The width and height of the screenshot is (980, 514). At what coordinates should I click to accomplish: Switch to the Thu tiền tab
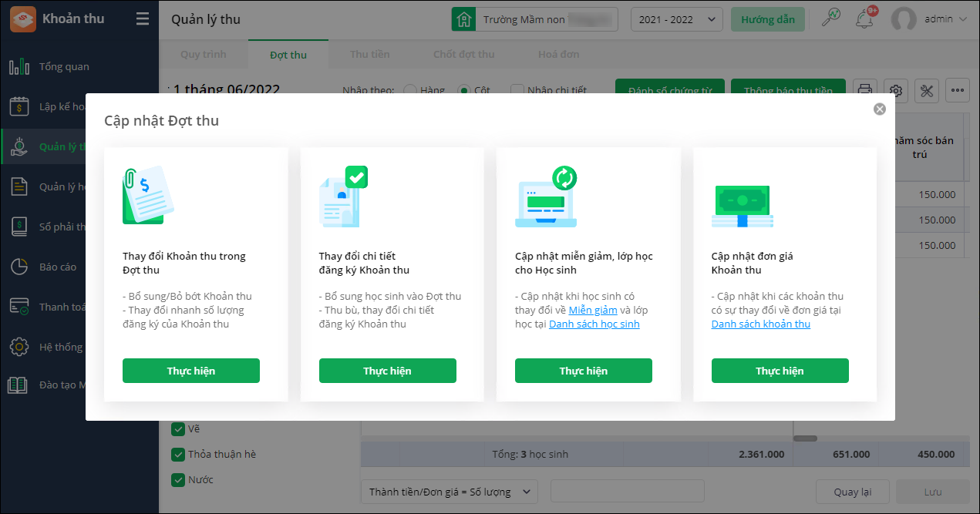tap(370, 55)
